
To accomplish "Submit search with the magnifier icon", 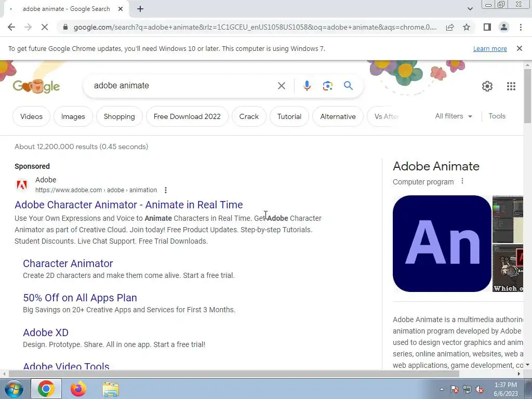I will pos(348,86).
